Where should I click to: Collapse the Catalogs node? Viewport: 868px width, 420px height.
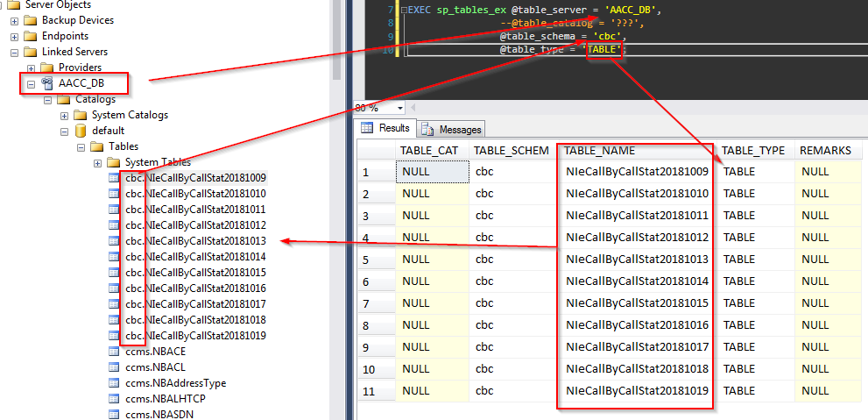tap(47, 100)
